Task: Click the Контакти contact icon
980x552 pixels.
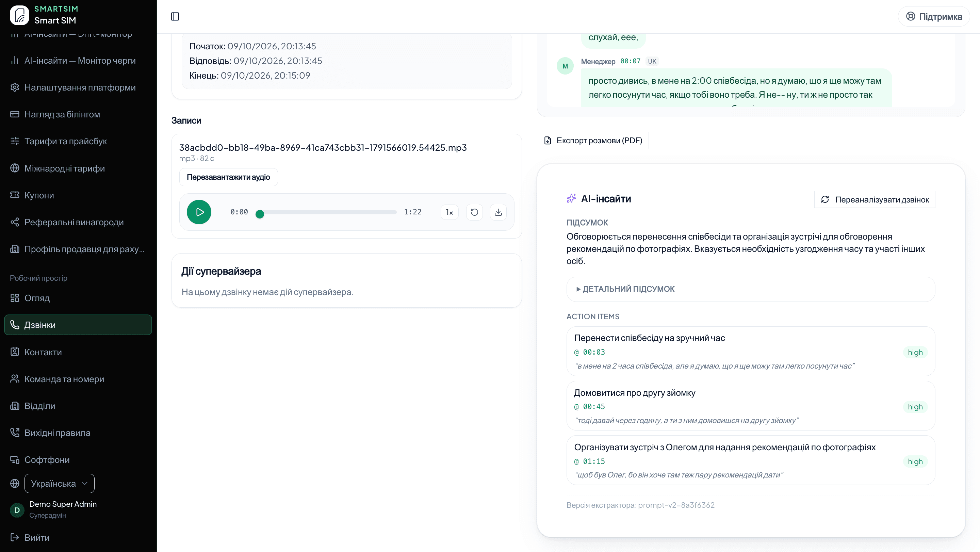Action: [x=15, y=352]
